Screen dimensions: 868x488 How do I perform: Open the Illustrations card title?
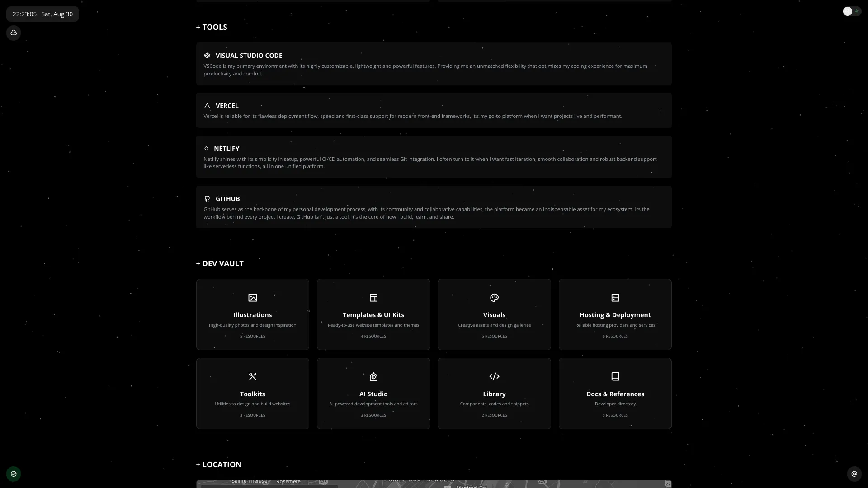[x=253, y=315]
